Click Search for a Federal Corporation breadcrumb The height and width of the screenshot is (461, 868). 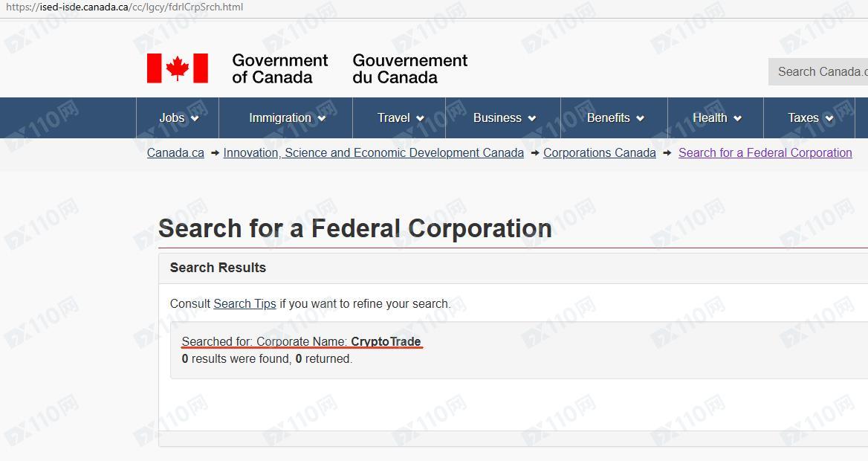click(x=765, y=153)
